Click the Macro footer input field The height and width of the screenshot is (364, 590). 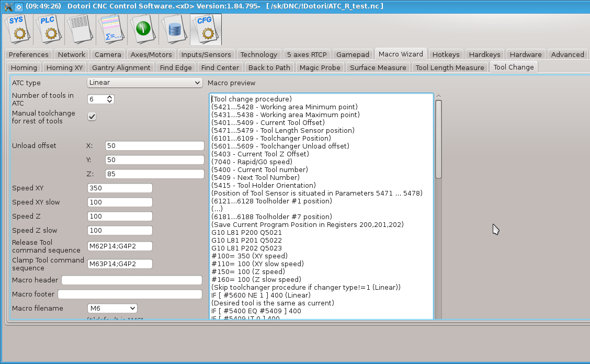point(130,294)
